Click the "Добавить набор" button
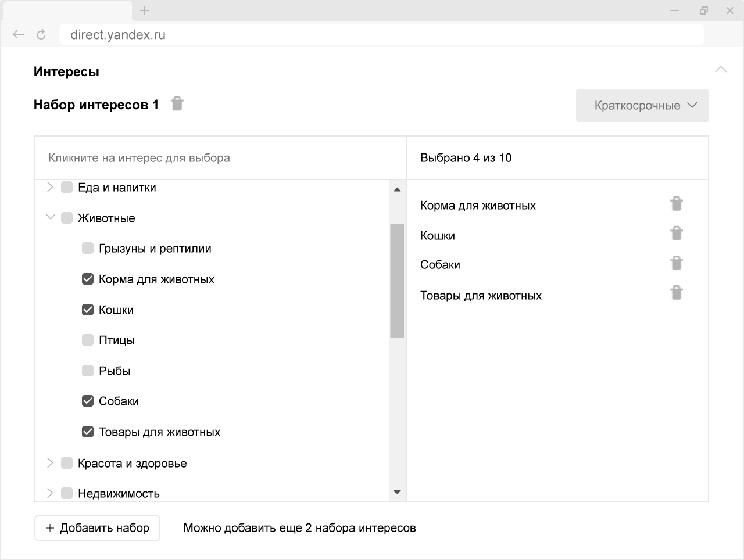The image size is (744, 560). pyautogui.click(x=97, y=528)
